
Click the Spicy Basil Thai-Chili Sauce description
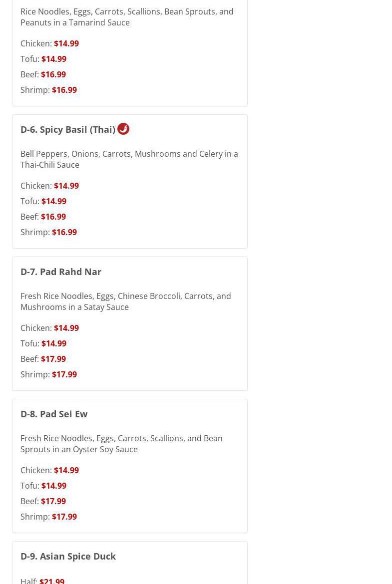pos(129,159)
